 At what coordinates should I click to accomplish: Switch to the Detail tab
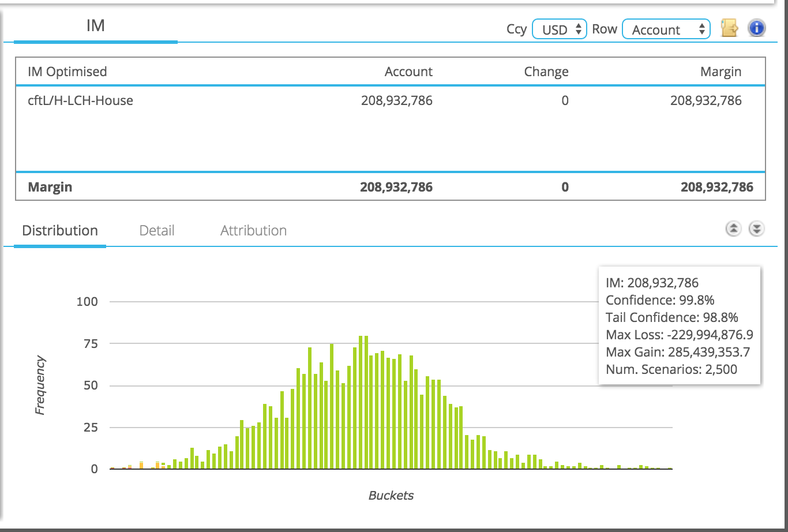(157, 230)
